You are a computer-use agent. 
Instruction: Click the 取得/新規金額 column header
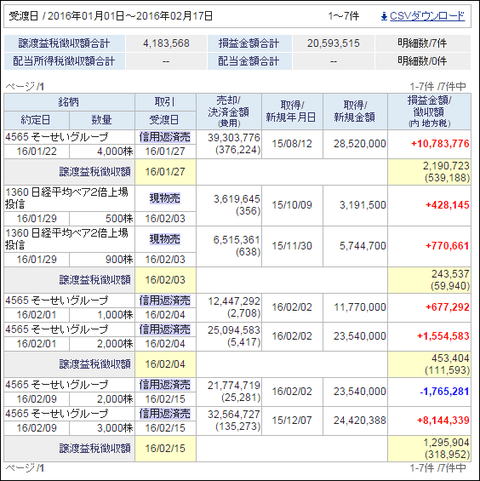(x=355, y=112)
